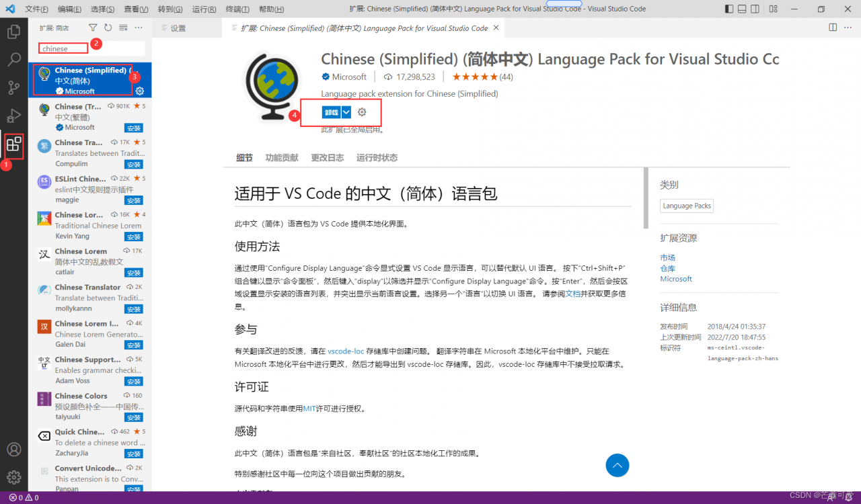This screenshot has height=504, width=861.
Task: Open the 帮助(H) menu
Action: (271, 9)
